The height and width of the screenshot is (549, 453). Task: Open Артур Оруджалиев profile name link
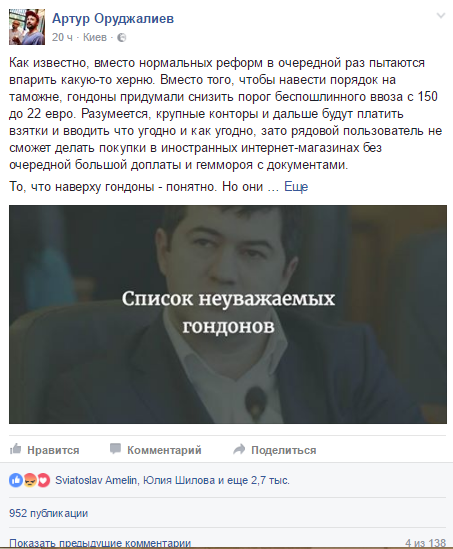(113, 18)
